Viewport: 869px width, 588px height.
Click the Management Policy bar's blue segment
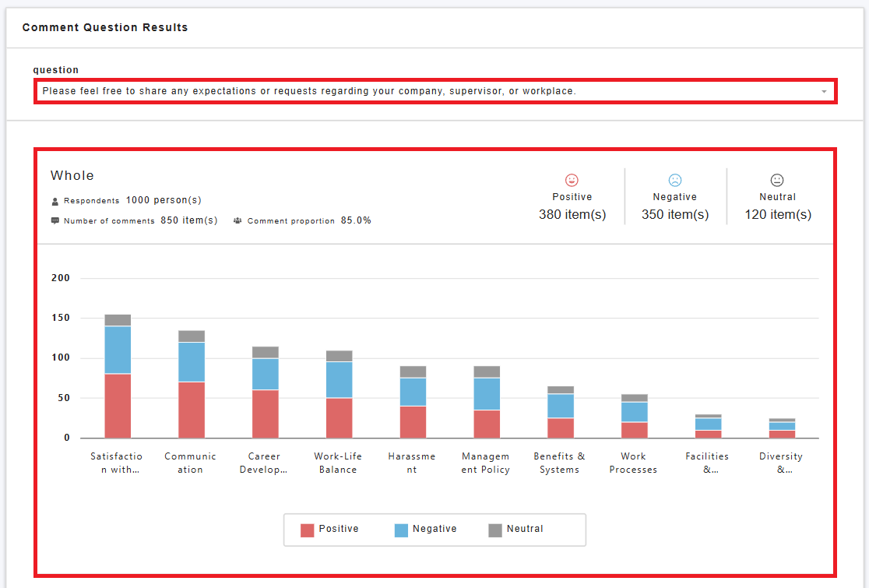click(487, 394)
